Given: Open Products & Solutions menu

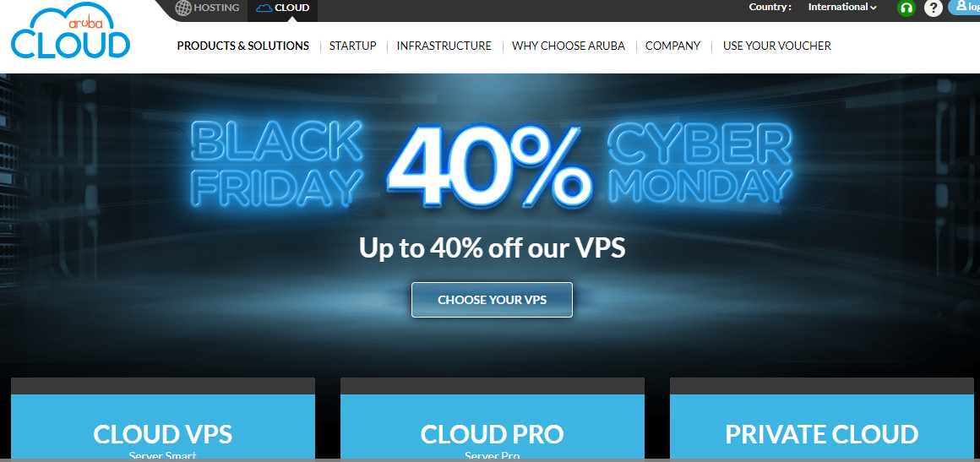Looking at the screenshot, I should click(243, 46).
